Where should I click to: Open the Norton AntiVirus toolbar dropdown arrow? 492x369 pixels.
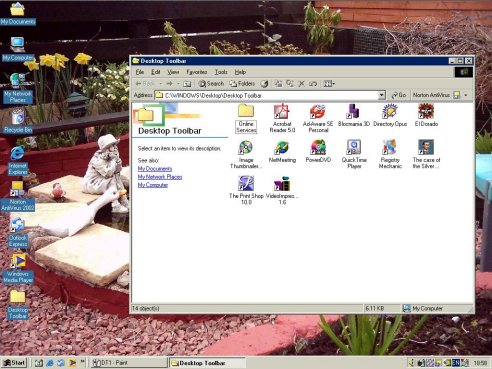pyautogui.click(x=466, y=95)
